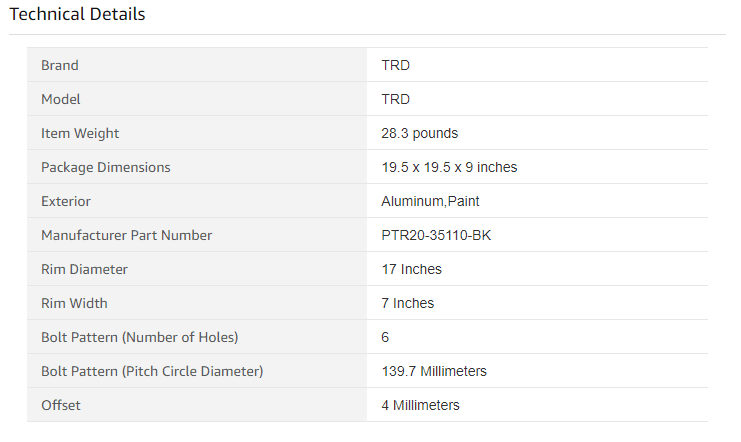Screen dimensions: 741x442
Task: Click the 4 Millimeters offset value
Action: 421,406
